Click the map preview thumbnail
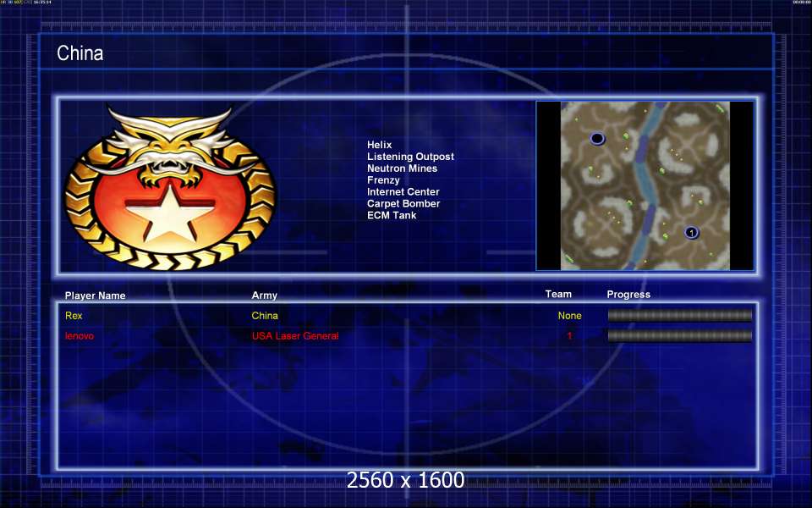812x508 pixels. (x=645, y=185)
